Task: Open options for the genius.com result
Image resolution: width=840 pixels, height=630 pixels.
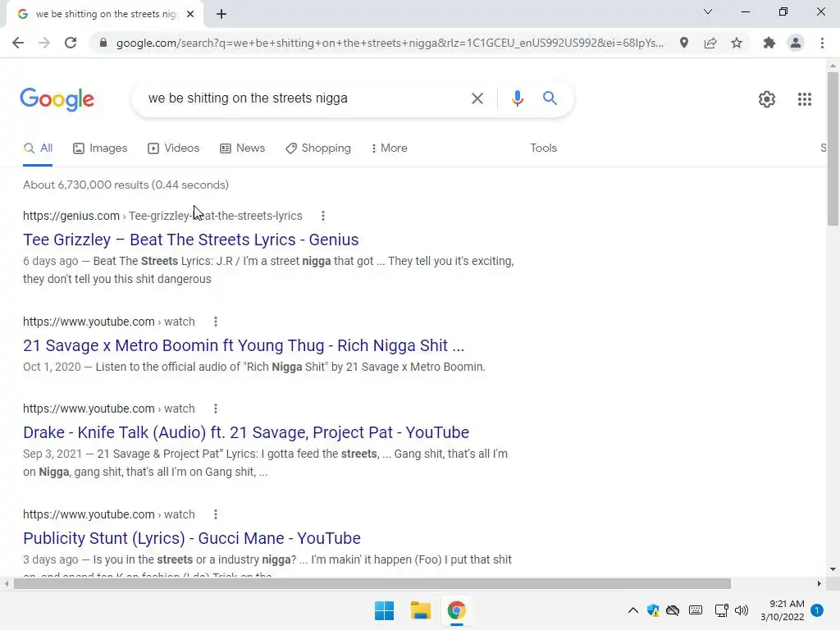Action: pos(322,216)
